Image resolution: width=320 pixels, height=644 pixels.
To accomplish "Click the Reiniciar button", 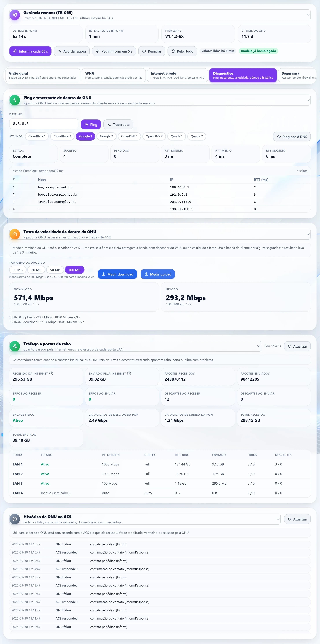I will point(152,51).
